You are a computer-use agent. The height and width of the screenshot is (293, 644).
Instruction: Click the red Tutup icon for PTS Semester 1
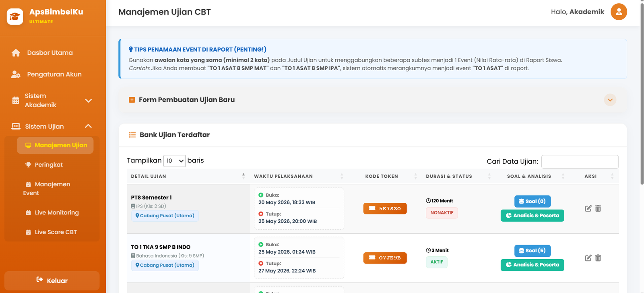click(x=261, y=214)
